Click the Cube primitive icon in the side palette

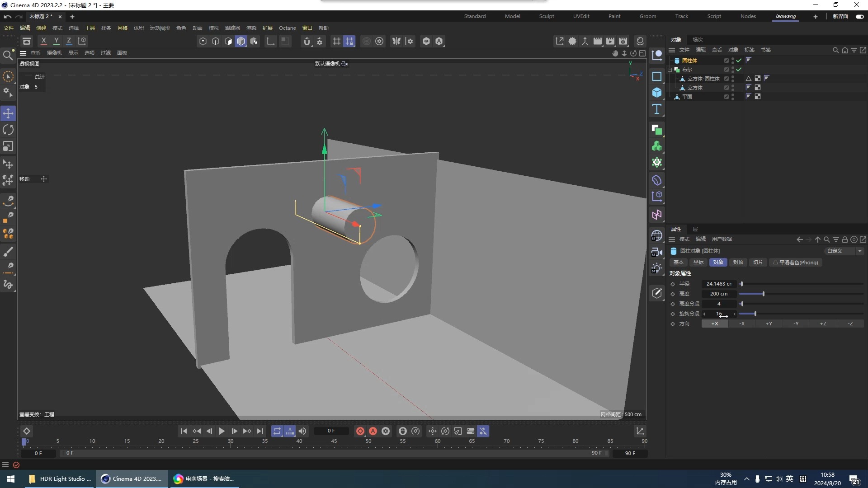pos(657,93)
